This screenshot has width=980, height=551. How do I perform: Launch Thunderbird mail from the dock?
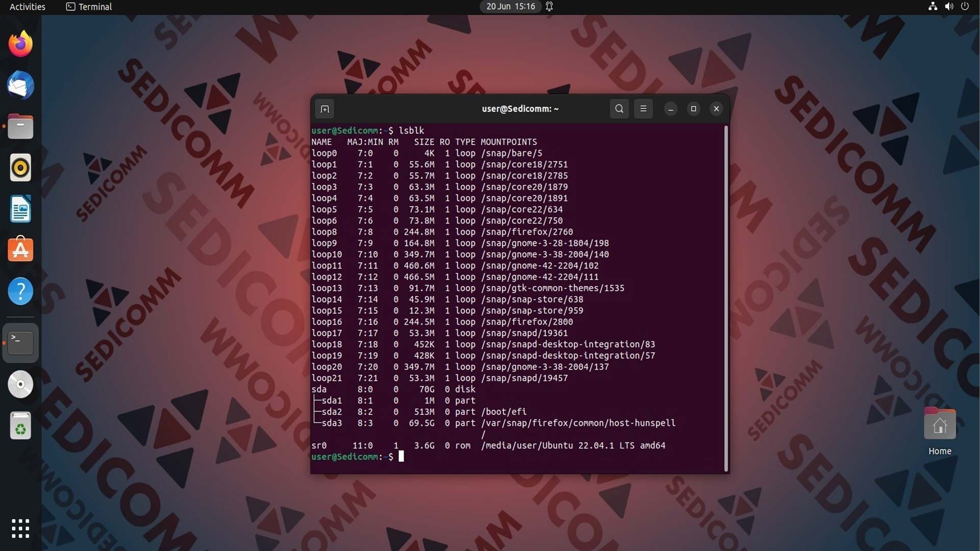click(20, 85)
